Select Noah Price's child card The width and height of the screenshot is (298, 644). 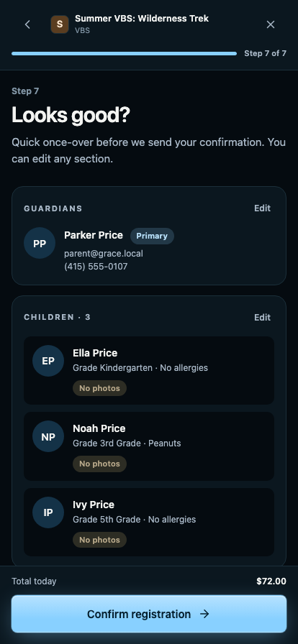149,446
